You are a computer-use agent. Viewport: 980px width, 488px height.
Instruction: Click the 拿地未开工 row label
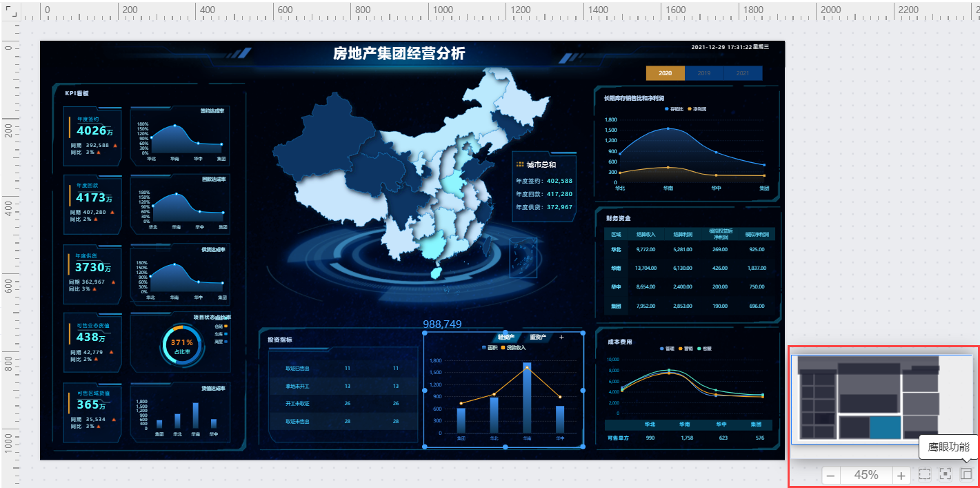pyautogui.click(x=297, y=386)
